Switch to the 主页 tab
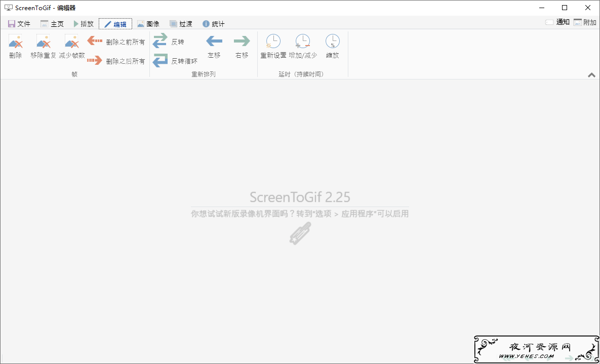The image size is (600, 364). pos(52,24)
